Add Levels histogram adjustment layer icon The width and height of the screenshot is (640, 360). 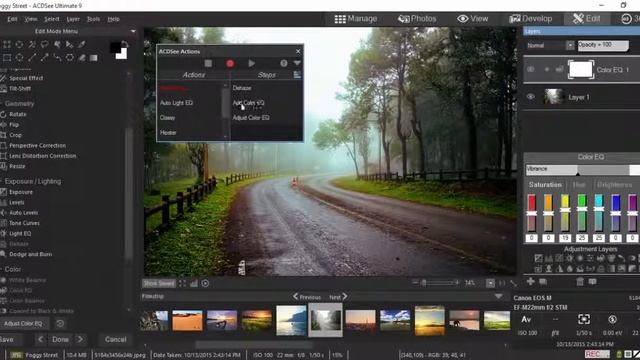[x=549, y=258]
